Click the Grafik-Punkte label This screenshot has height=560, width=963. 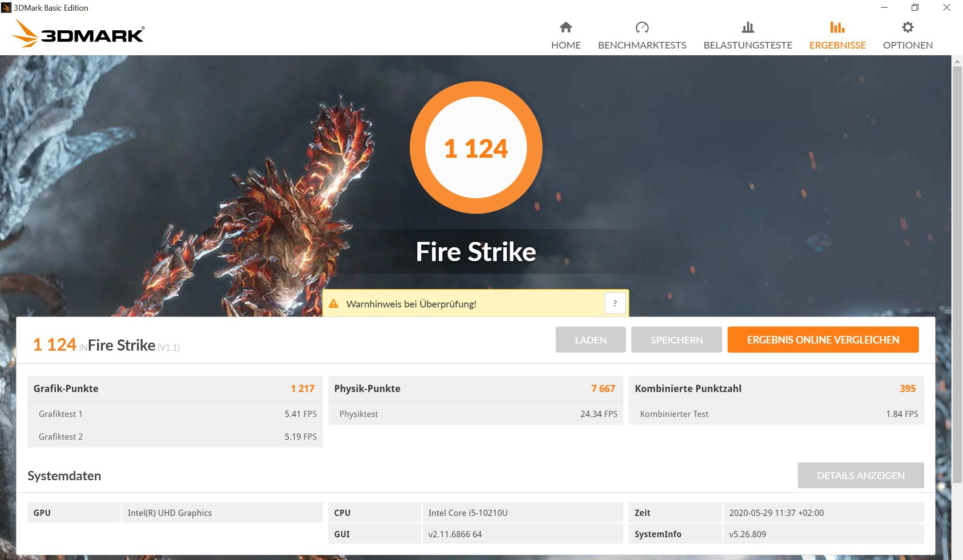click(66, 388)
